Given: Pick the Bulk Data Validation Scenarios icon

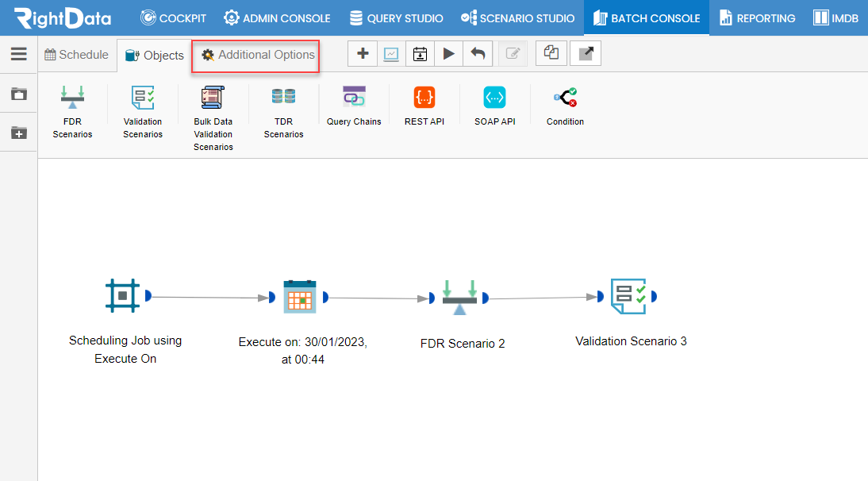Looking at the screenshot, I should 213,98.
